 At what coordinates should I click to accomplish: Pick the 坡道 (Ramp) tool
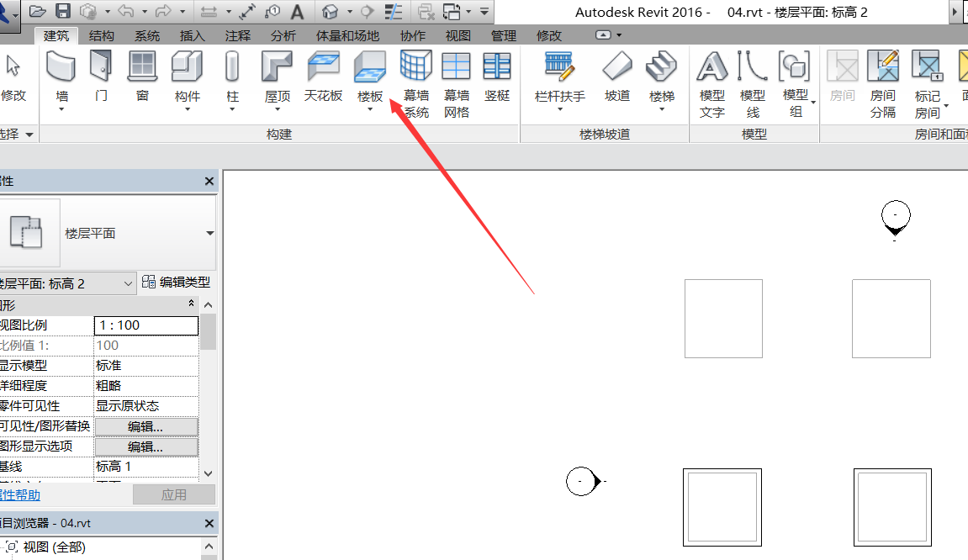coord(617,67)
